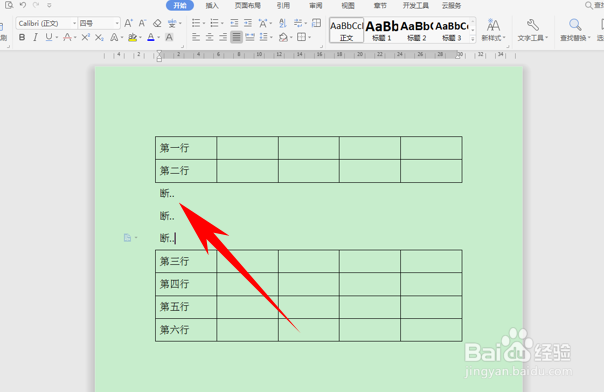Apply the 标题 1 style

[x=382, y=30]
